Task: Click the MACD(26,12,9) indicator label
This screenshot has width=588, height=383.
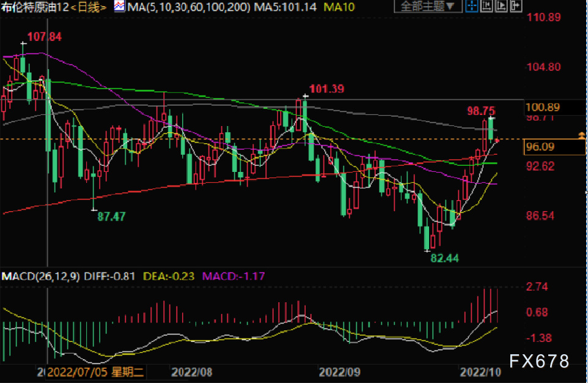Action: (x=40, y=277)
